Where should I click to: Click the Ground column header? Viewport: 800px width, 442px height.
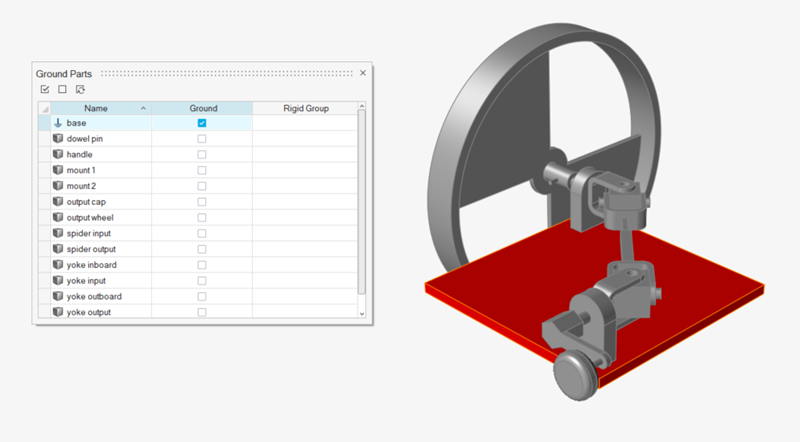(202, 108)
